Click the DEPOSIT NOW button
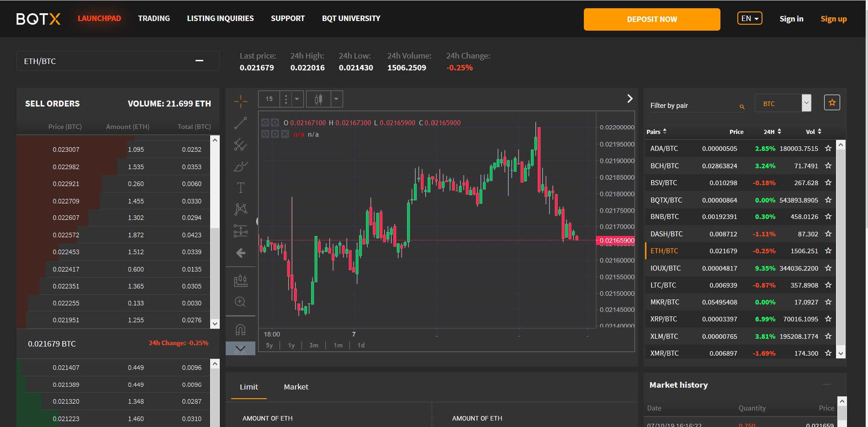 click(x=652, y=19)
